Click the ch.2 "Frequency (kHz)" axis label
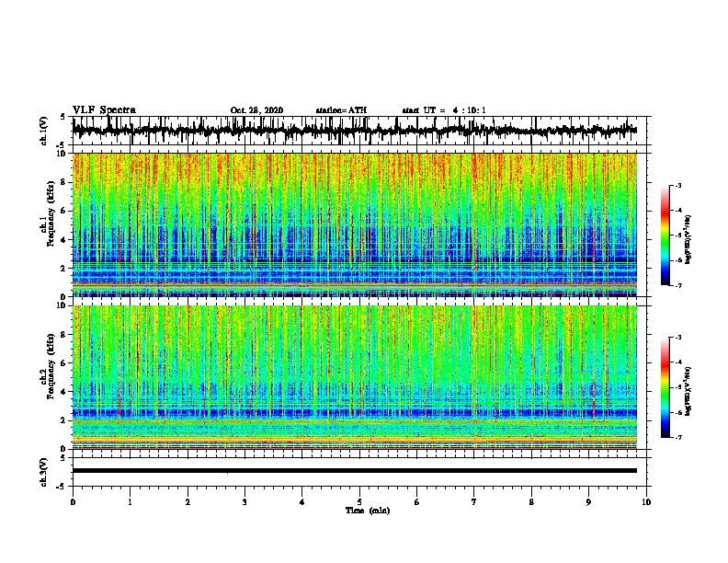 (x=51, y=366)
